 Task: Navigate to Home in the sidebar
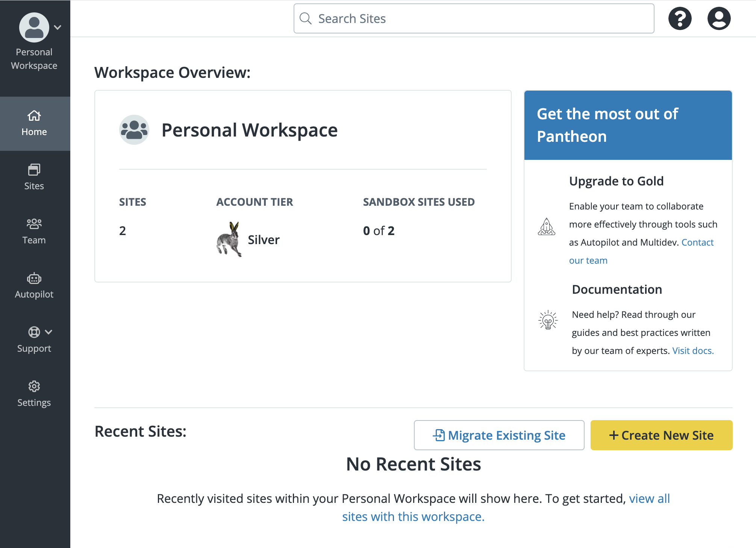[x=34, y=123]
